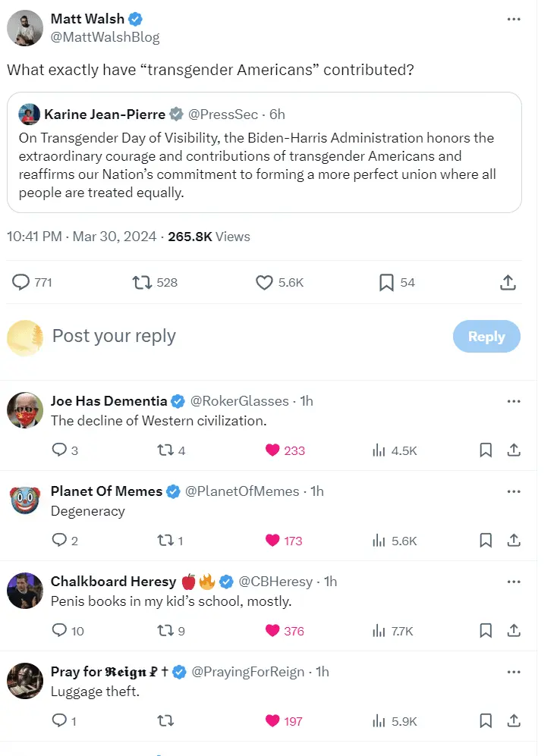
Task: Reply to Matt Walsh's main post
Action: point(22,283)
